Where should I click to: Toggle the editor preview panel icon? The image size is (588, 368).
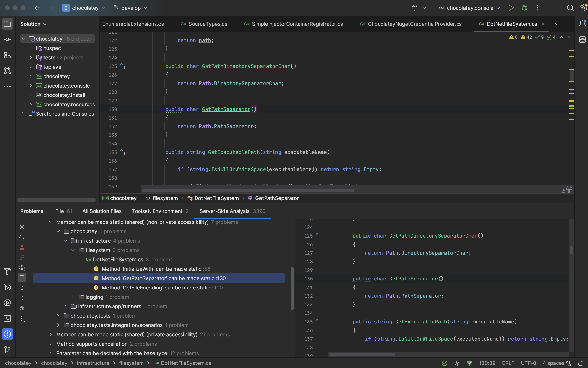coord(22,278)
